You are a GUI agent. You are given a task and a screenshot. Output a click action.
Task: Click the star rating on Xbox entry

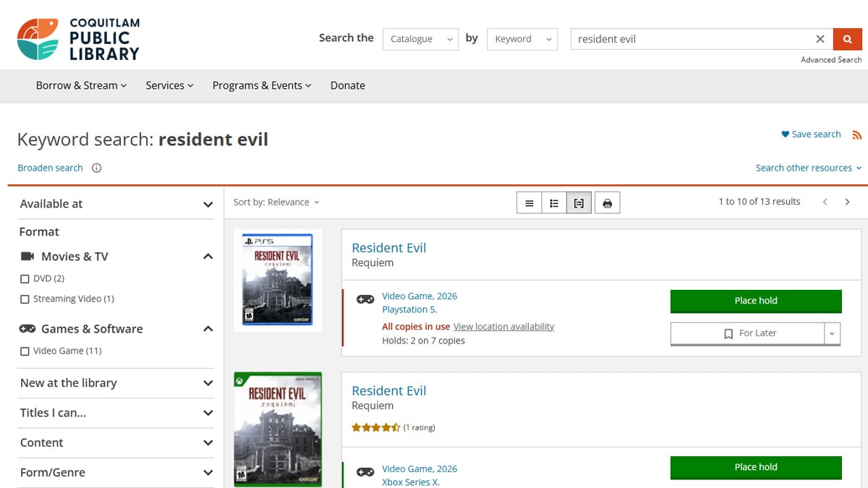click(x=376, y=428)
